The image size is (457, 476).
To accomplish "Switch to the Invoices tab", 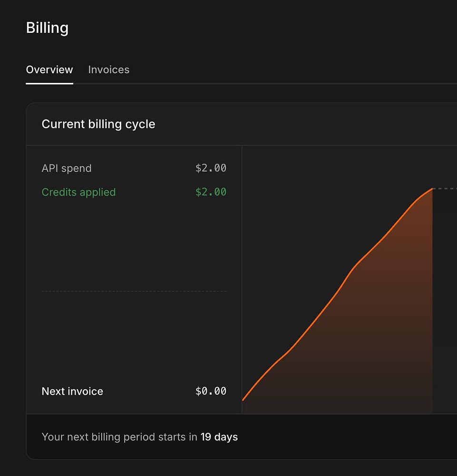I will click(108, 69).
